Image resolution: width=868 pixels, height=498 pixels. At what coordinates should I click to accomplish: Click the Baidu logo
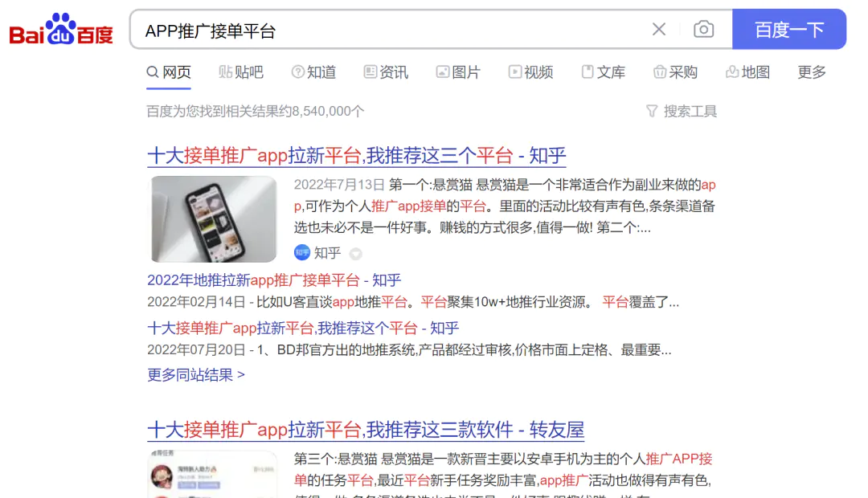61,30
